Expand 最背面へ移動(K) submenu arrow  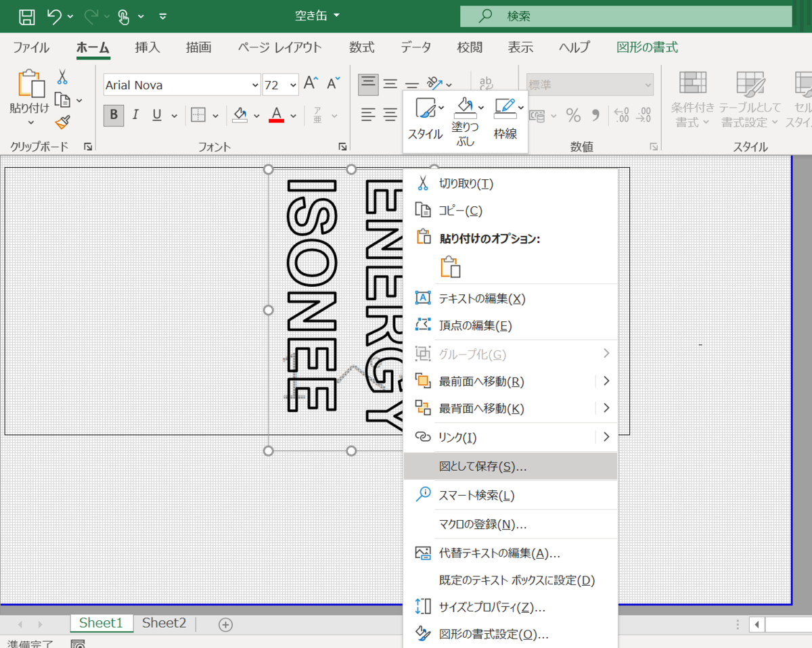[x=606, y=408]
